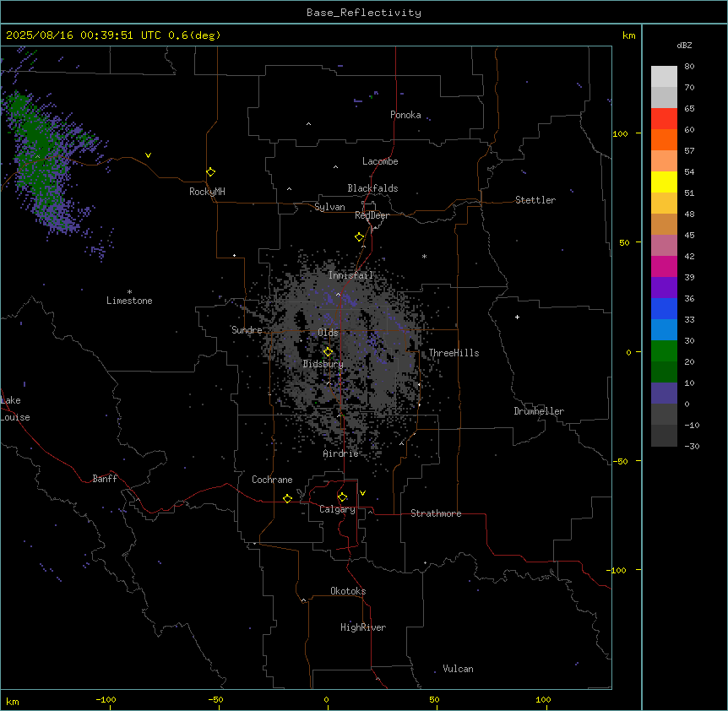Click the white plus marker north of Drumheller

(517, 317)
